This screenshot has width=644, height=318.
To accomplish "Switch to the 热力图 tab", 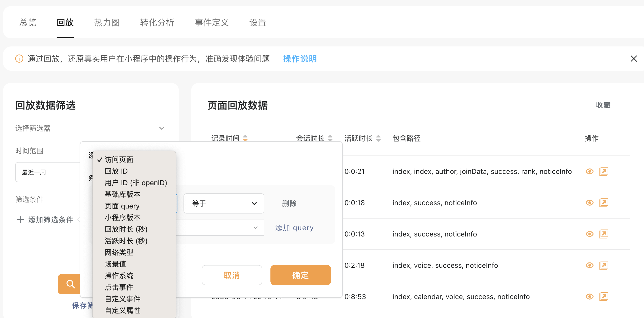I will click(x=107, y=22).
